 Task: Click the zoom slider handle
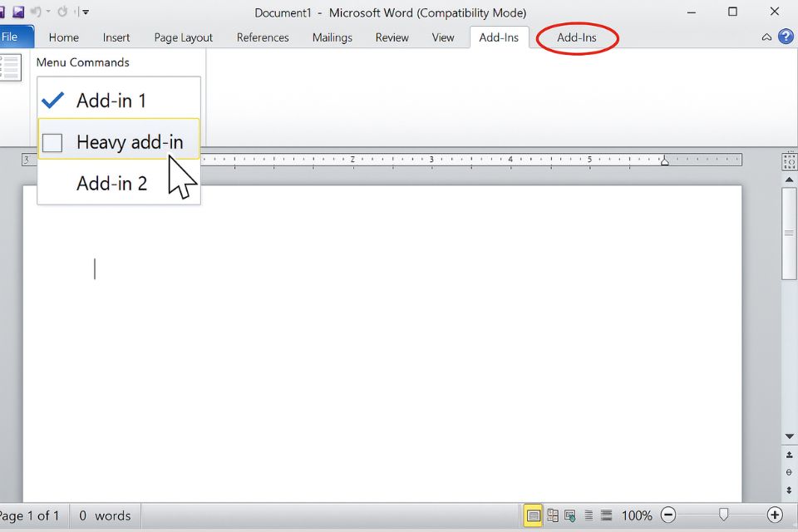point(723,515)
